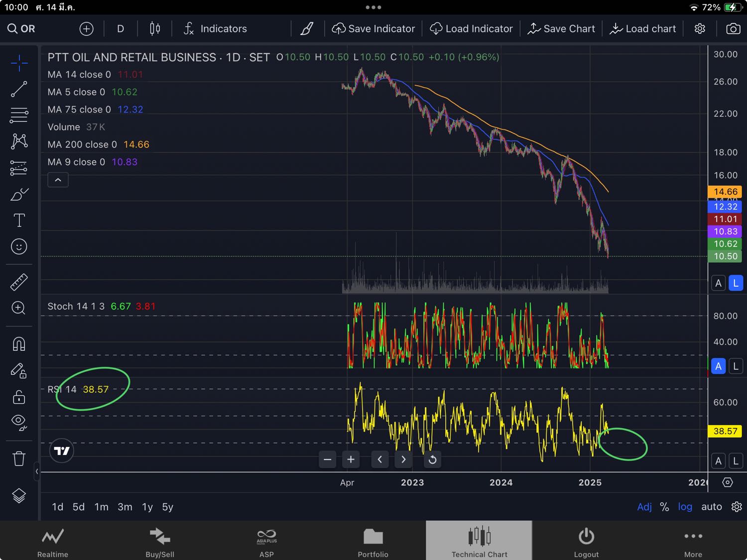Open the forecasting and measurement tools

coord(19,168)
